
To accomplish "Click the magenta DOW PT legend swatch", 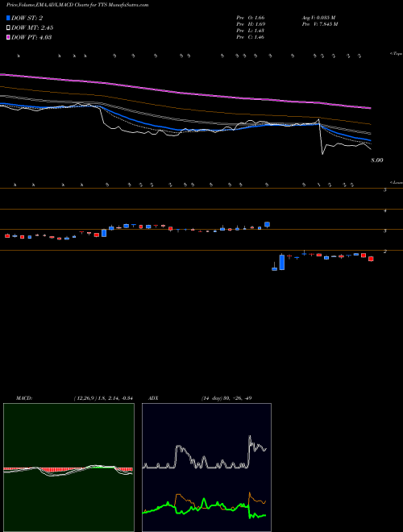I will [x=8, y=37].
